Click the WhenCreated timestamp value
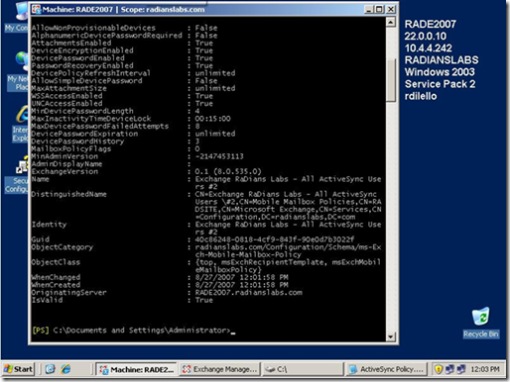Viewport: 510px width, 382px height. [x=242, y=285]
